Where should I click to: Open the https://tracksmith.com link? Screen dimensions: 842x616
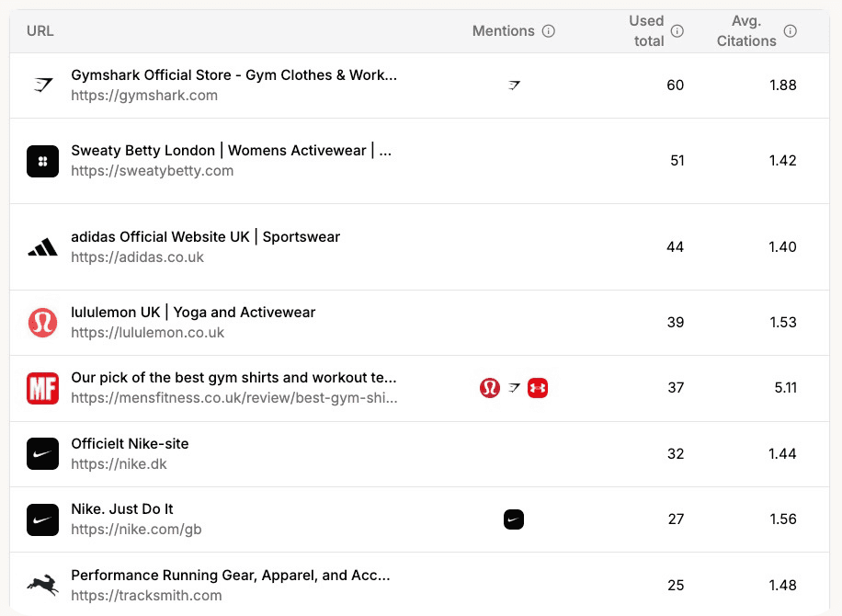tap(146, 596)
